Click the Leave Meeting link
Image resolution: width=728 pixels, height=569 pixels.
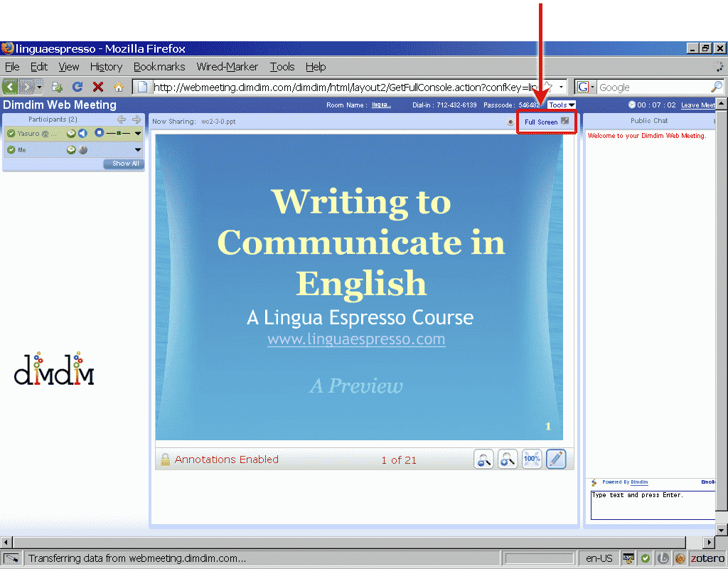point(698,105)
